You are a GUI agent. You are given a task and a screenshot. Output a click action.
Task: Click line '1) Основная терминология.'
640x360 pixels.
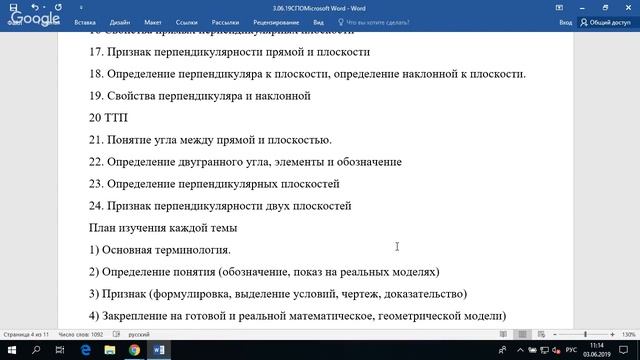click(160, 250)
